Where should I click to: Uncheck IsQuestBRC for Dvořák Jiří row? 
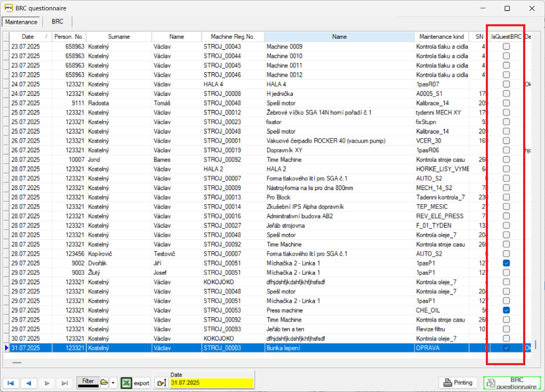pos(507,263)
